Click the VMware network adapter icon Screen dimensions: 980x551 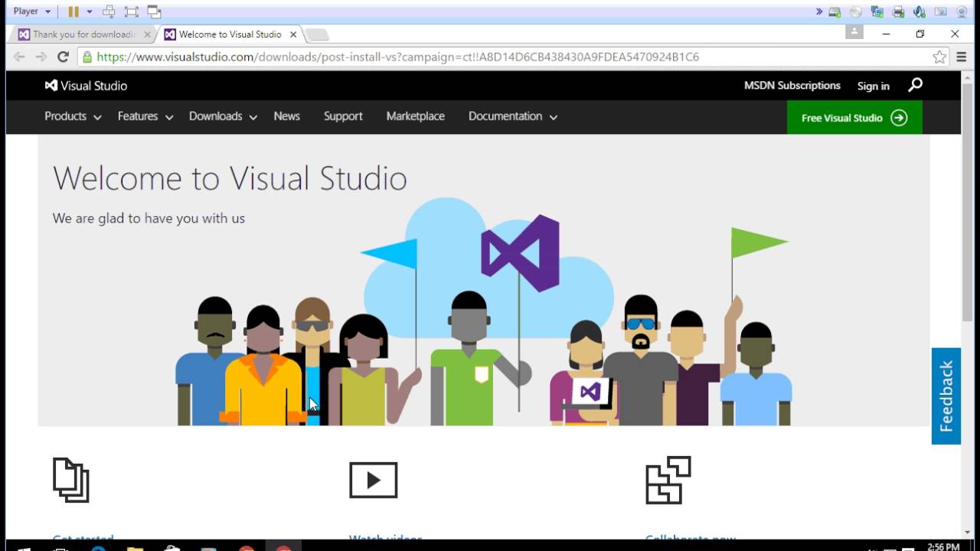877,11
